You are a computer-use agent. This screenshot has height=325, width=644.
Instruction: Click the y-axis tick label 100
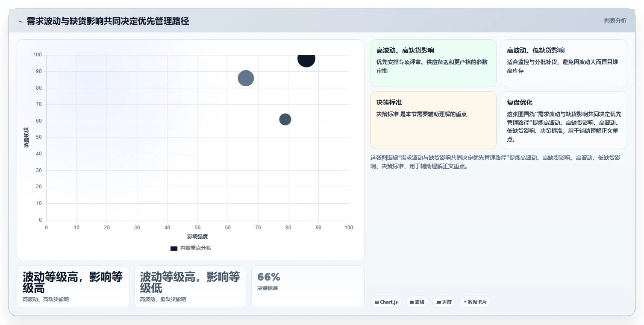point(38,55)
